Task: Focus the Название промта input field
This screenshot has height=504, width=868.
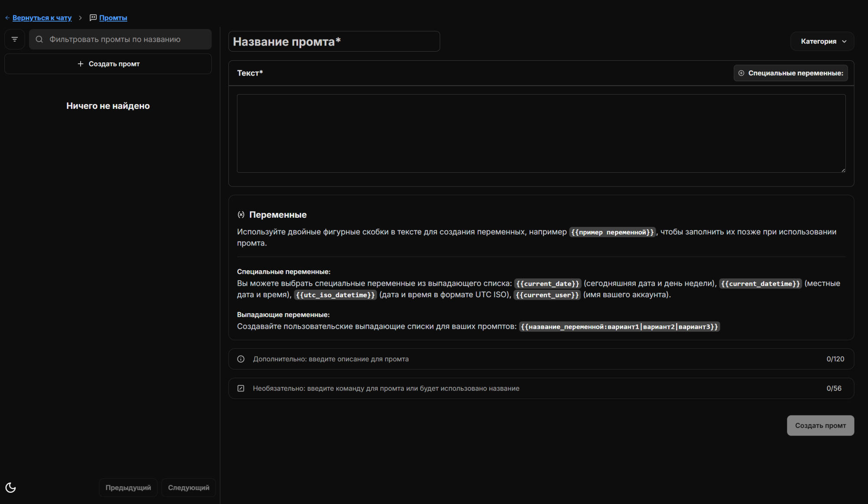Action: [334, 42]
